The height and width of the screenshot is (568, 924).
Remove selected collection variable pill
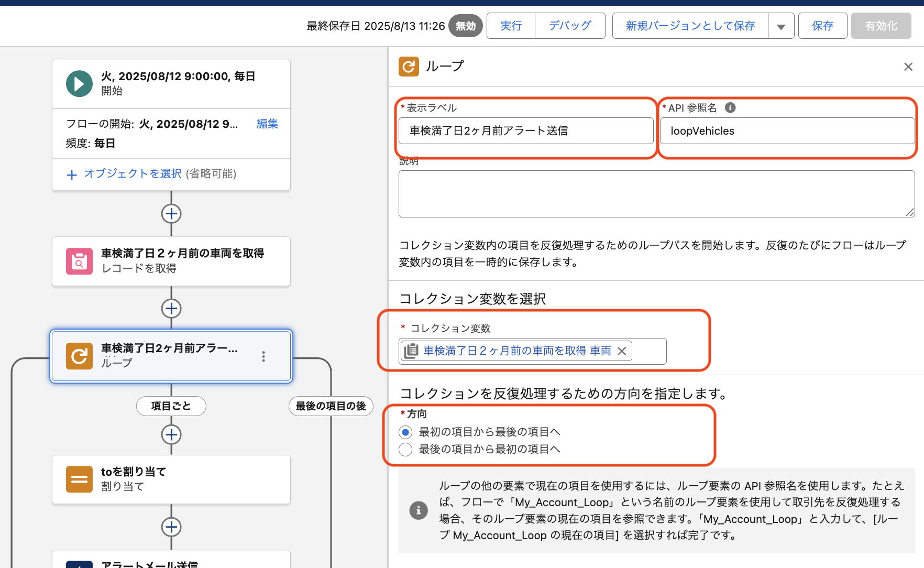click(x=622, y=351)
